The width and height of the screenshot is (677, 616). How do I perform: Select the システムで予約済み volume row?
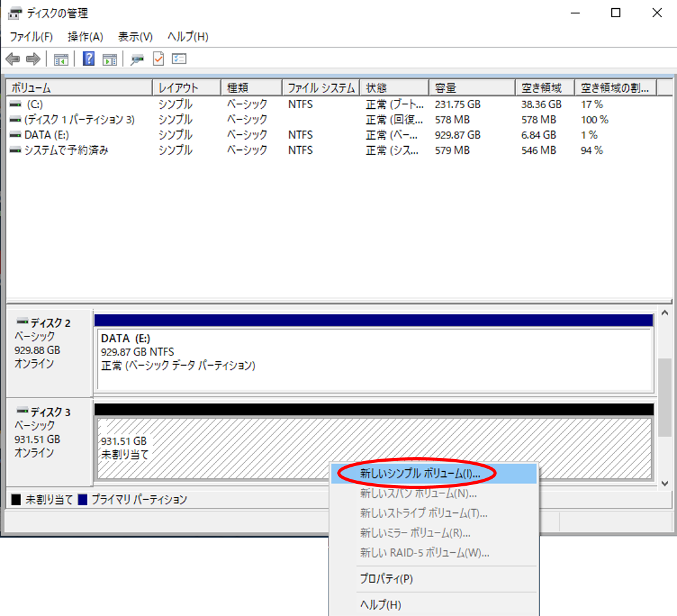click(x=339, y=151)
